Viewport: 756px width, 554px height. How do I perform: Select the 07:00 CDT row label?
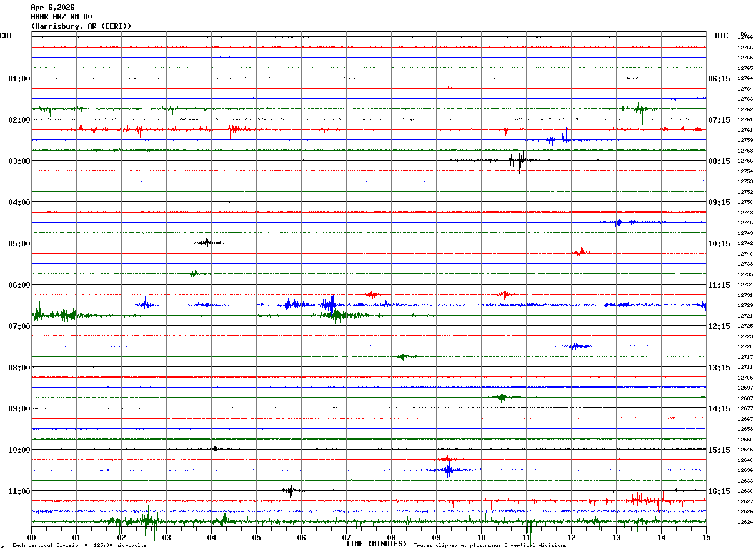[19, 326]
